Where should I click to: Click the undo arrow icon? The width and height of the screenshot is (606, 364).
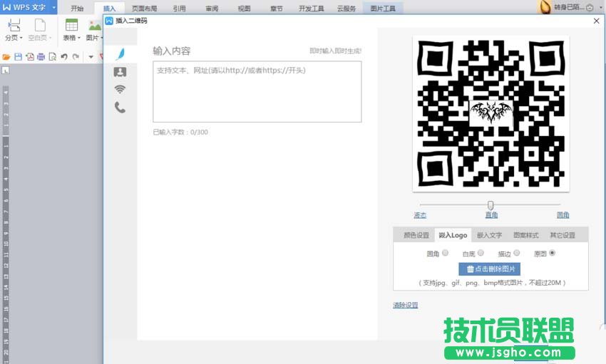pos(64,57)
